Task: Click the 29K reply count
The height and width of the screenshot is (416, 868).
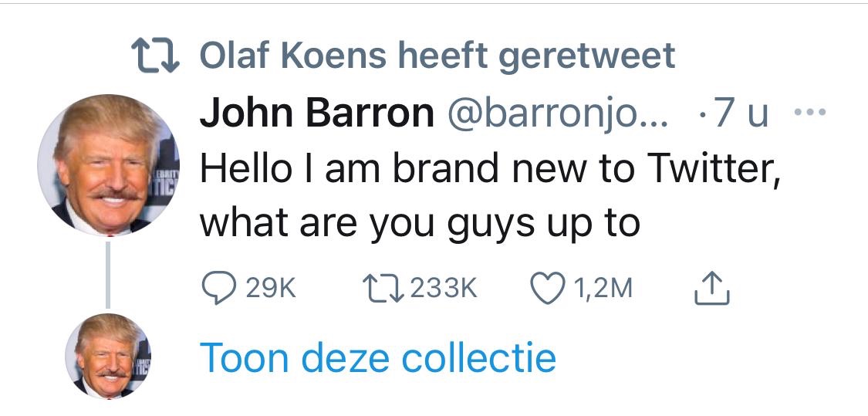Action: click(x=271, y=289)
